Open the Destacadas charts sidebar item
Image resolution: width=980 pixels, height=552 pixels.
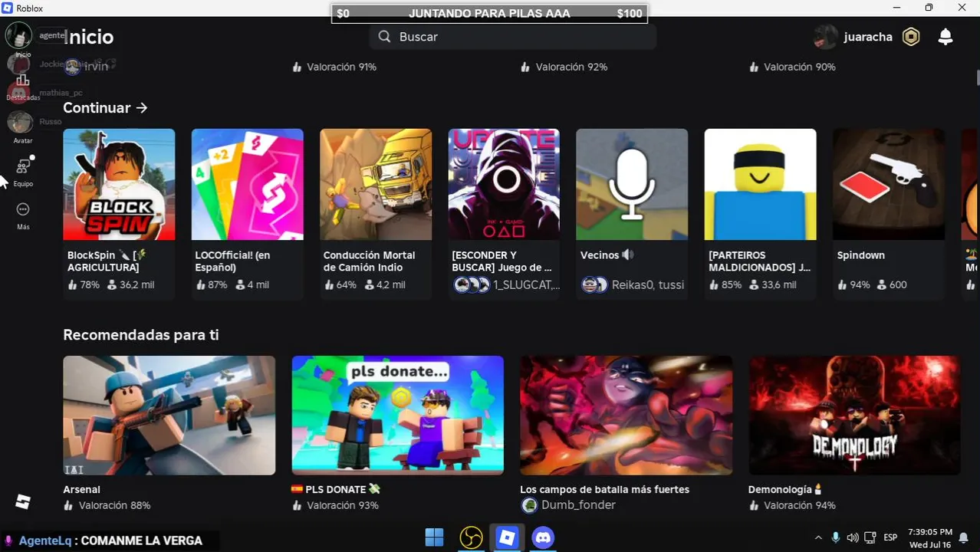[x=23, y=86]
